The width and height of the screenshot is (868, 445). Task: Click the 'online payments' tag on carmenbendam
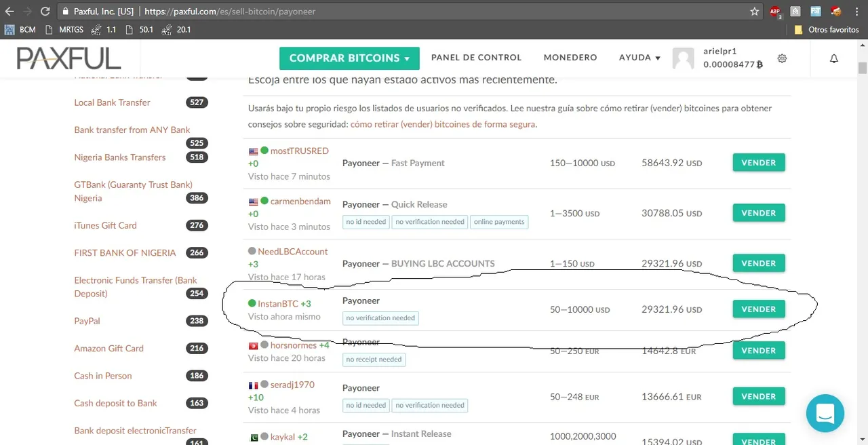click(x=499, y=222)
